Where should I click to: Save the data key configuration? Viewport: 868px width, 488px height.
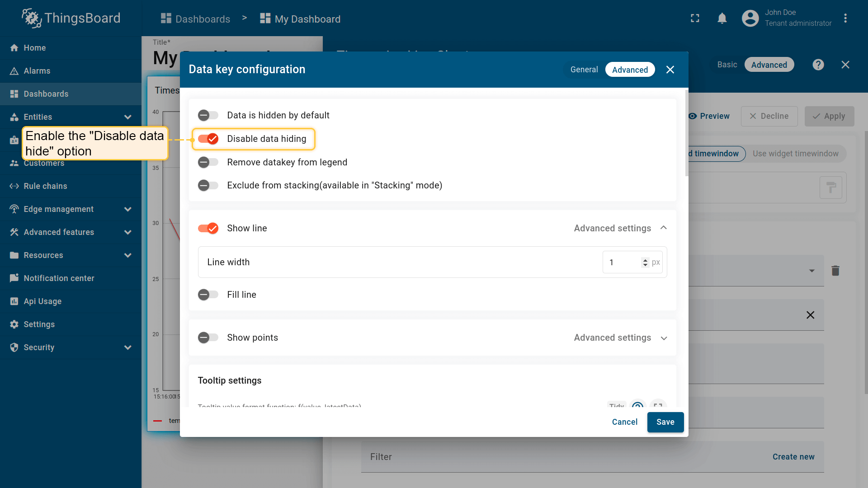click(x=665, y=422)
